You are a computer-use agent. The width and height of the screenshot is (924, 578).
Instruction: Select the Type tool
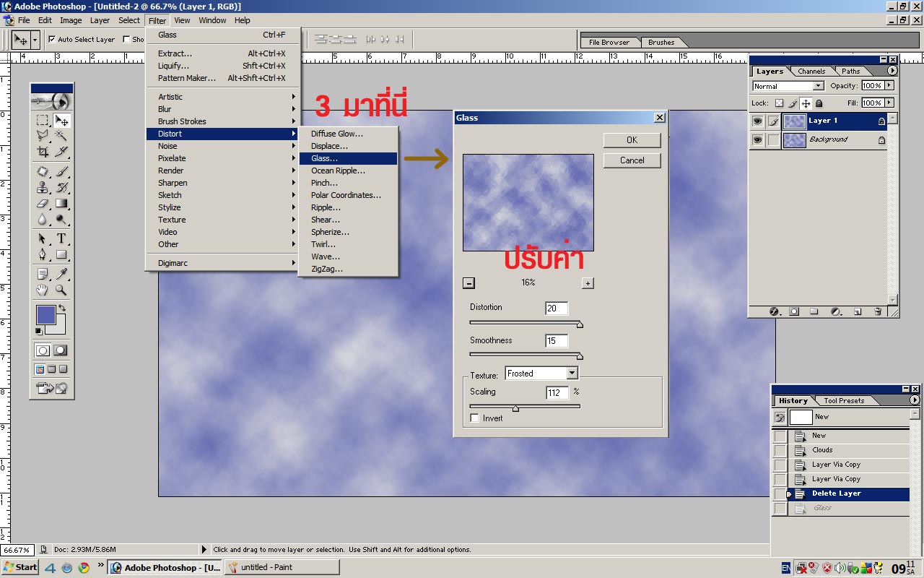click(61, 238)
